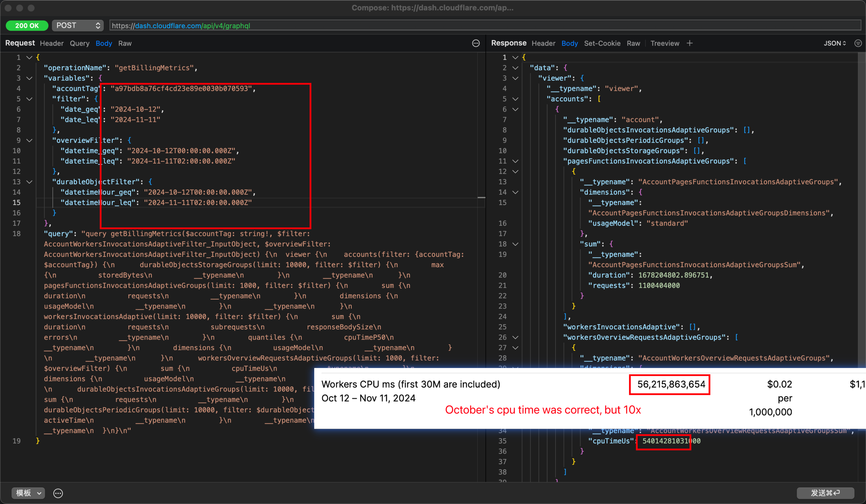Click the plus icon next to Treeview

689,43
